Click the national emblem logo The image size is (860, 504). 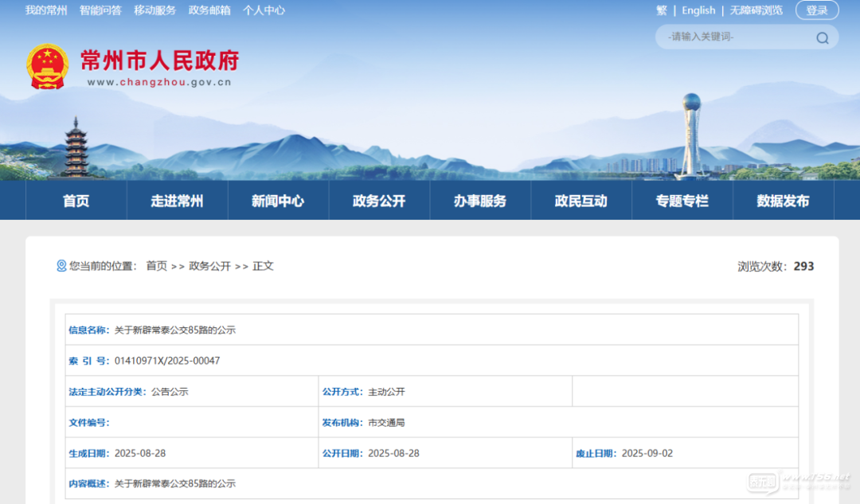(48, 65)
